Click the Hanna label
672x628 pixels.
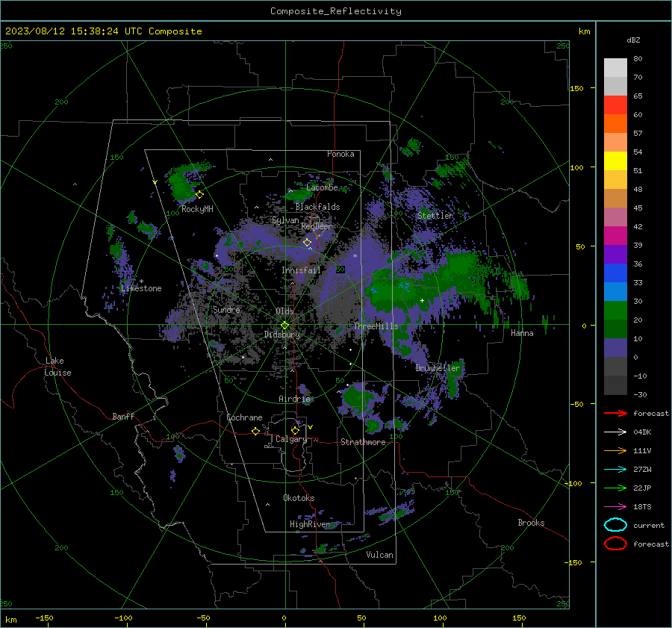tap(522, 333)
